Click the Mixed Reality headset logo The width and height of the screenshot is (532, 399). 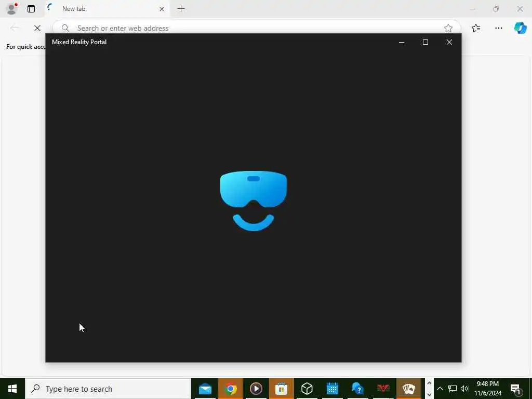point(254,201)
